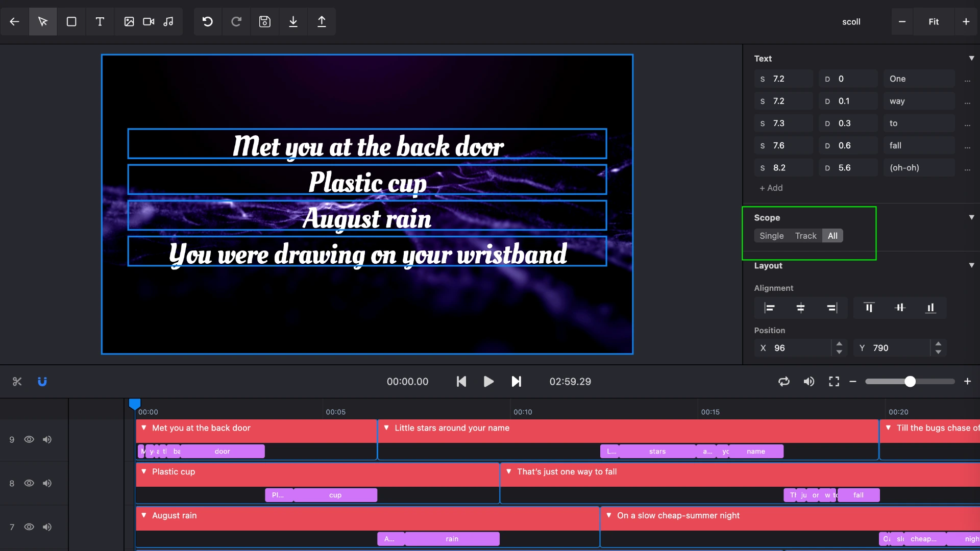Select the 'door' word segment on track 9

tap(223, 452)
